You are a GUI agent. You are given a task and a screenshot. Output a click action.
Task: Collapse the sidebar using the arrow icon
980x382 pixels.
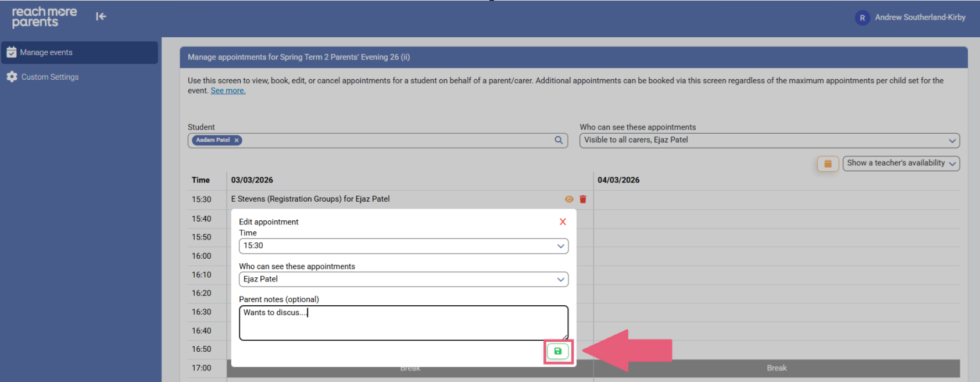(101, 17)
